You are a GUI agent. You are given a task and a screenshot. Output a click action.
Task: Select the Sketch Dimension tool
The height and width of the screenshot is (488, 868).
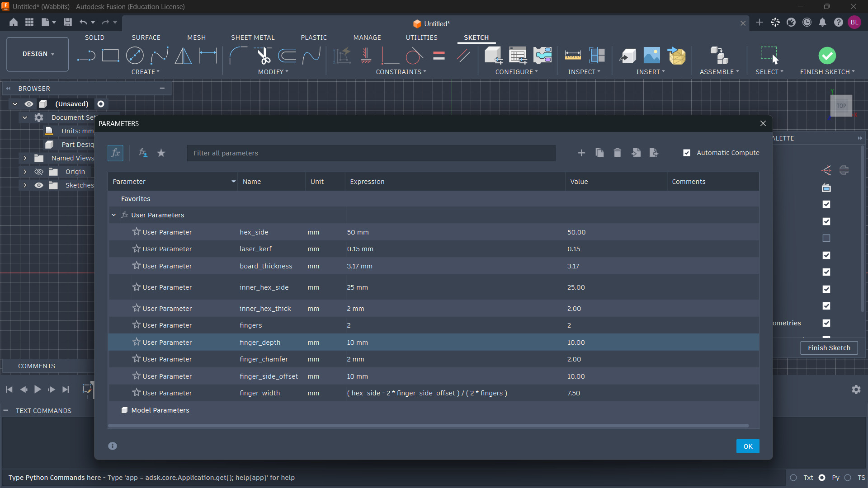click(208, 56)
